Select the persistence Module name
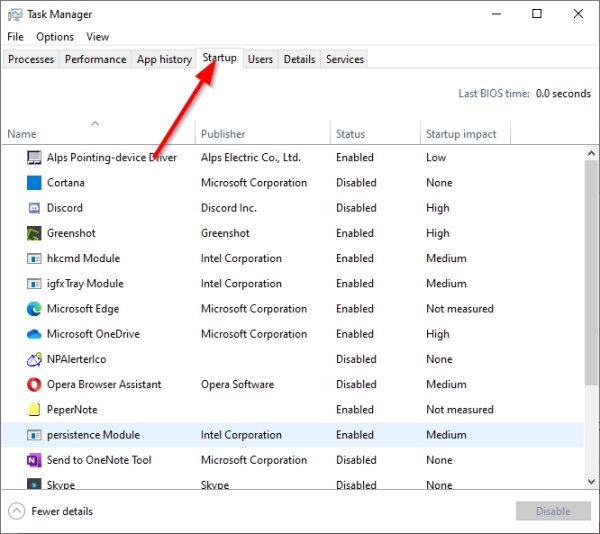This screenshot has height=534, width=600. 93,435
